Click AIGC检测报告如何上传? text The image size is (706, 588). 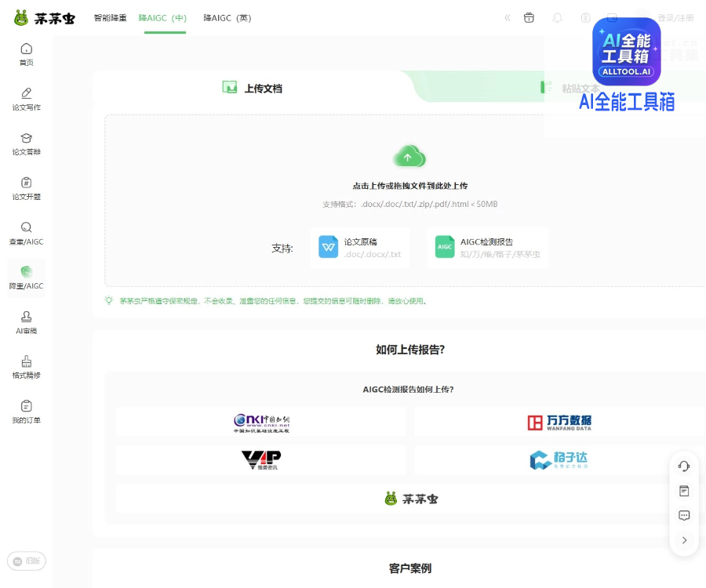(409, 389)
